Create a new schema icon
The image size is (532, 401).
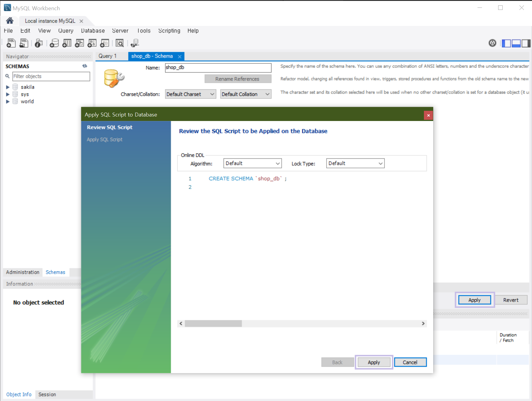(54, 43)
